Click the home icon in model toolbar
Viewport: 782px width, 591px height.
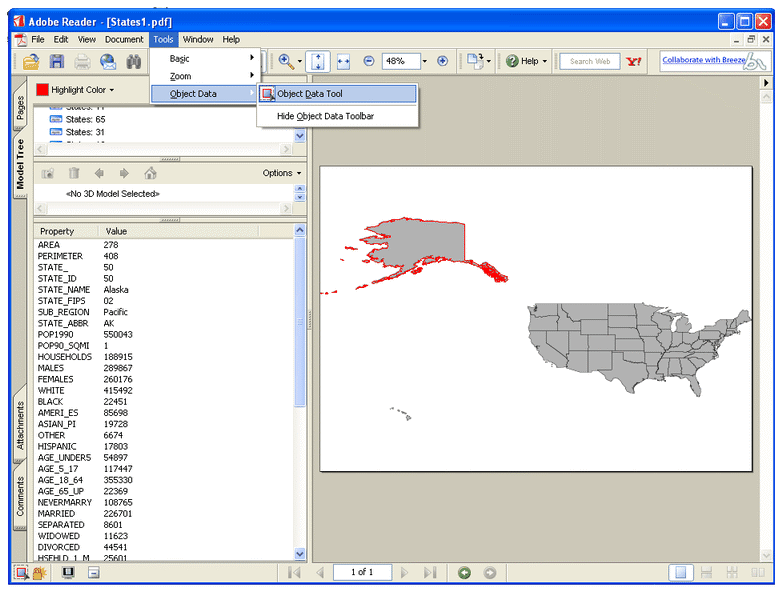(x=150, y=173)
